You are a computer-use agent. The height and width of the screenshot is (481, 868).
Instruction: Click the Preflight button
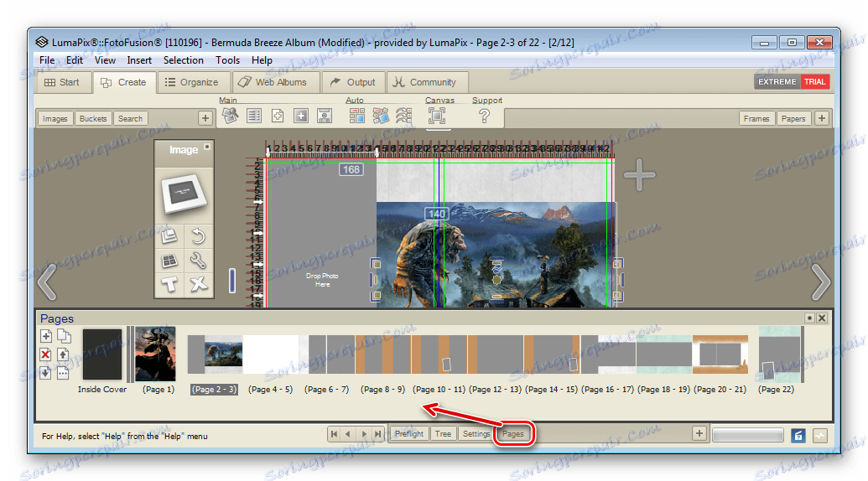[x=409, y=434]
